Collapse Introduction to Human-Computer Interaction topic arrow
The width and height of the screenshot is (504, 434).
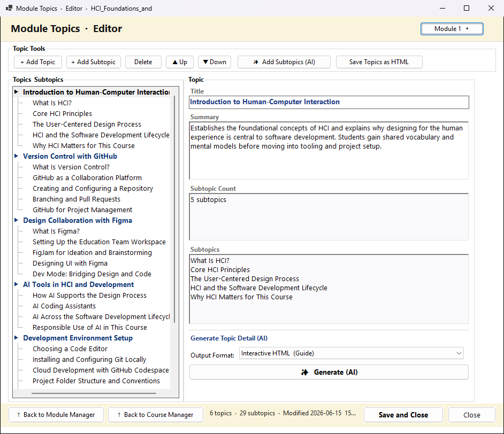pyautogui.click(x=17, y=92)
